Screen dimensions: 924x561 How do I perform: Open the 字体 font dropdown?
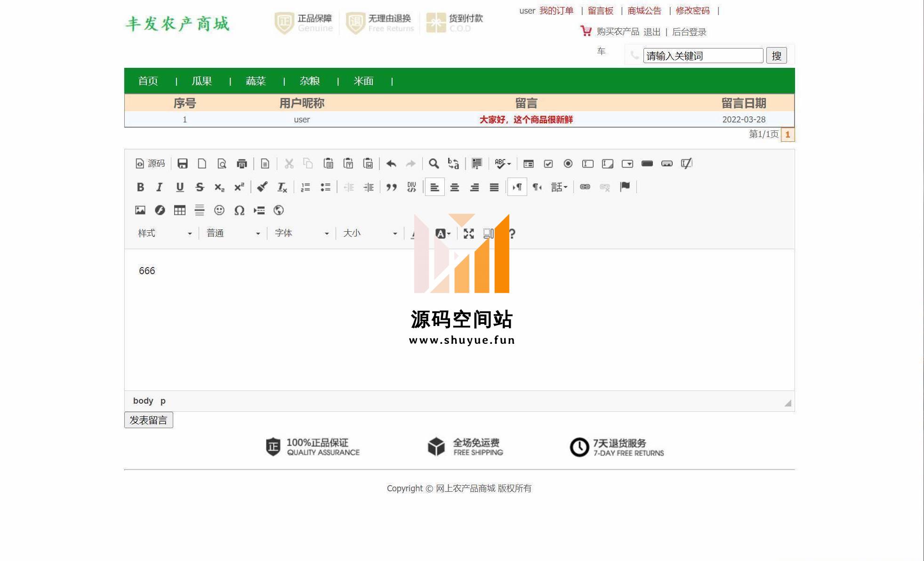point(301,233)
